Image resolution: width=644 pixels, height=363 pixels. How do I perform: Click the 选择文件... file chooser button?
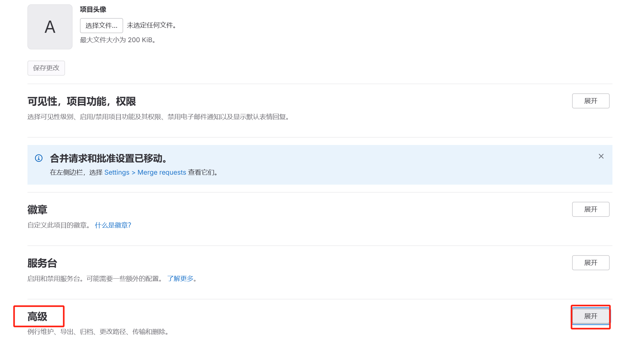pos(101,25)
